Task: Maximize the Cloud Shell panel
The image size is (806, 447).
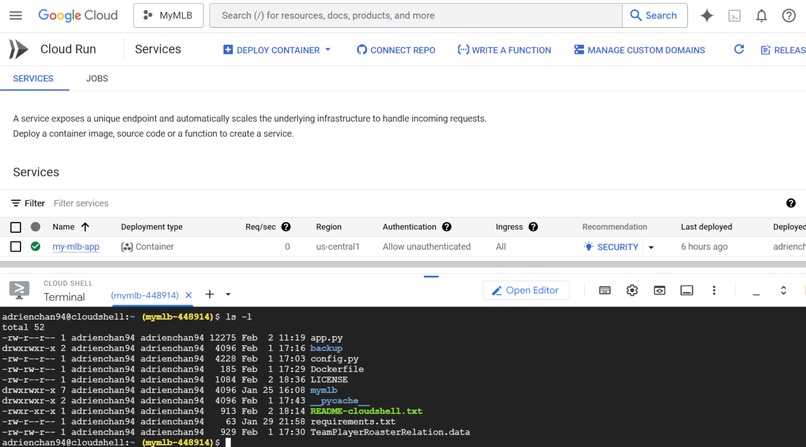Action: coord(783,290)
